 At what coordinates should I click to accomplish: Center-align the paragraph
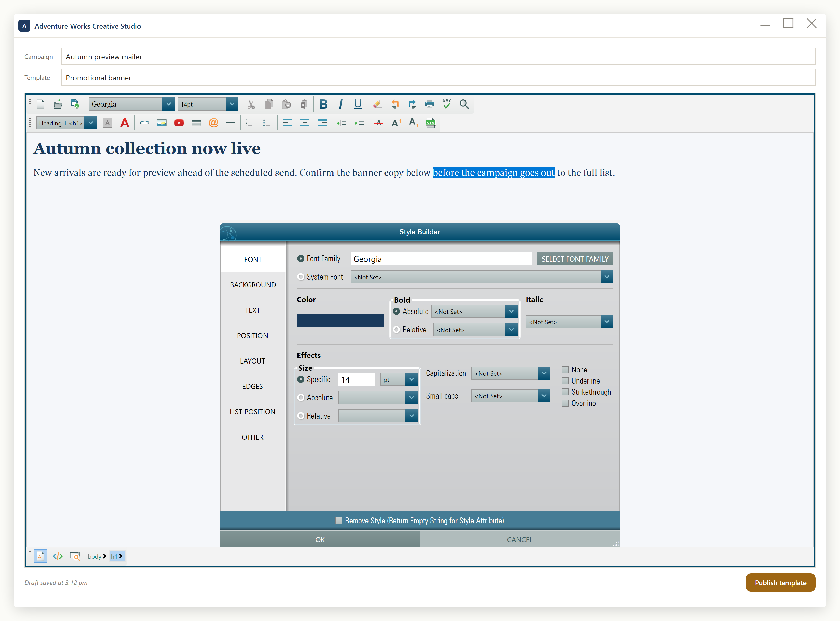coord(304,123)
